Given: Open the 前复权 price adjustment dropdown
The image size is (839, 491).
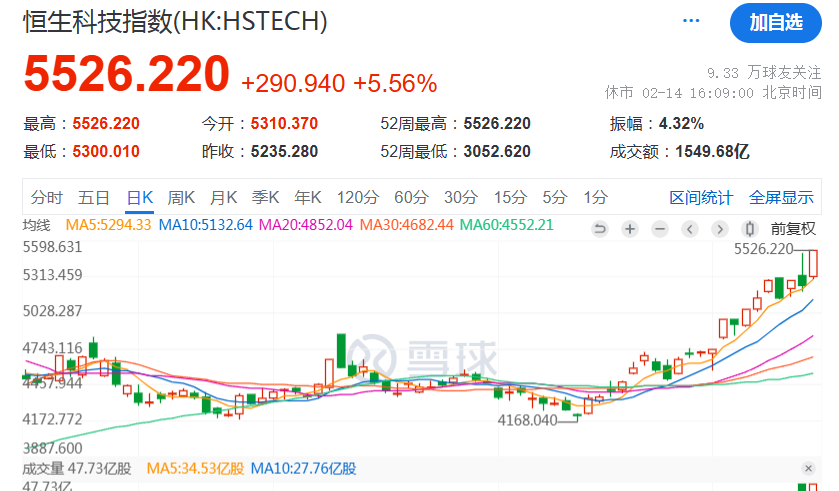Looking at the screenshot, I should point(793,229).
